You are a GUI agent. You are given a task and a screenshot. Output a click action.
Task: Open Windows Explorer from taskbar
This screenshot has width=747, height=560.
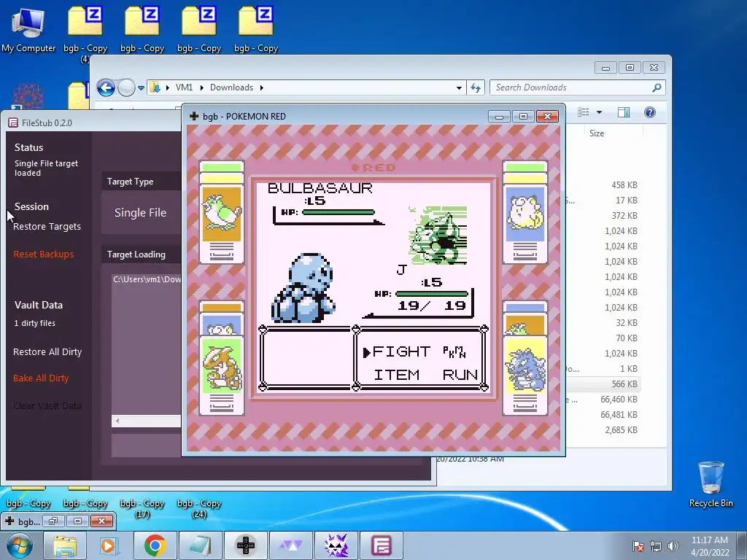tap(64, 545)
